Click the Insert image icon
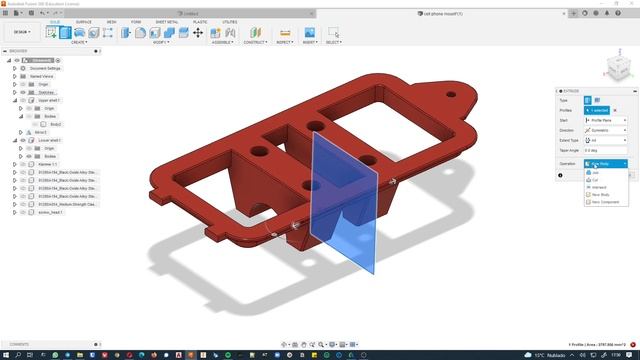640x360 pixels. coord(310,32)
